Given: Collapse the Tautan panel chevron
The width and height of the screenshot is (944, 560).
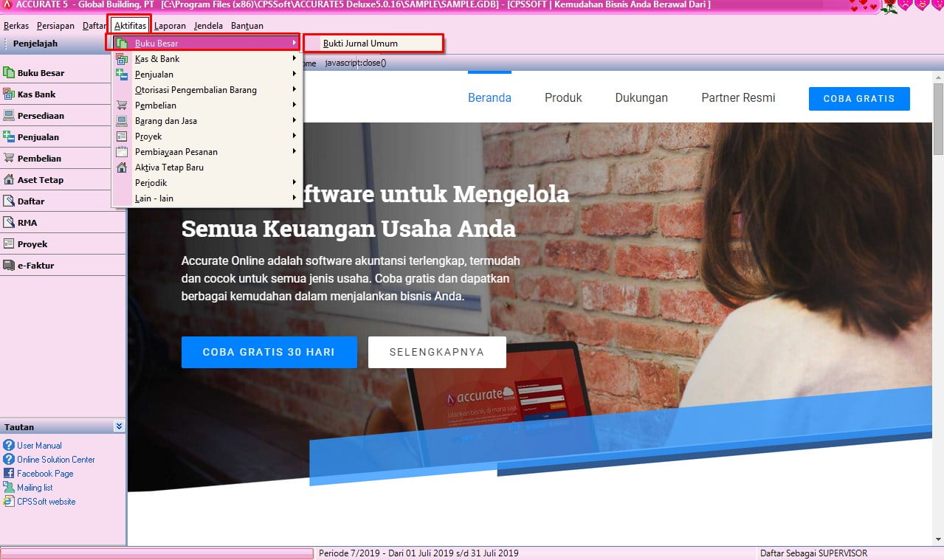Looking at the screenshot, I should [119, 426].
